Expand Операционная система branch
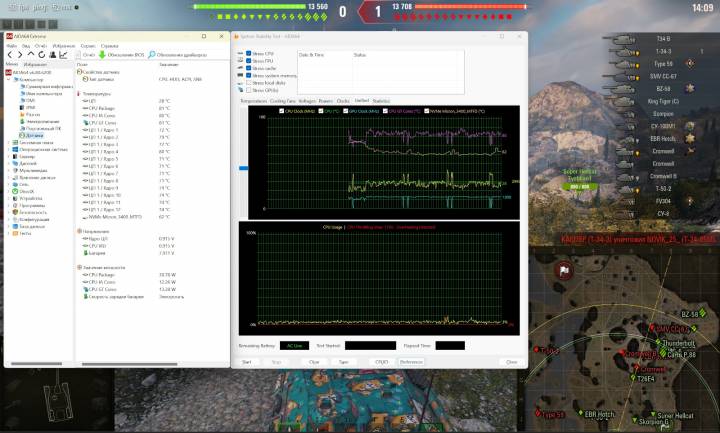The height and width of the screenshot is (433, 720). pos(8,149)
